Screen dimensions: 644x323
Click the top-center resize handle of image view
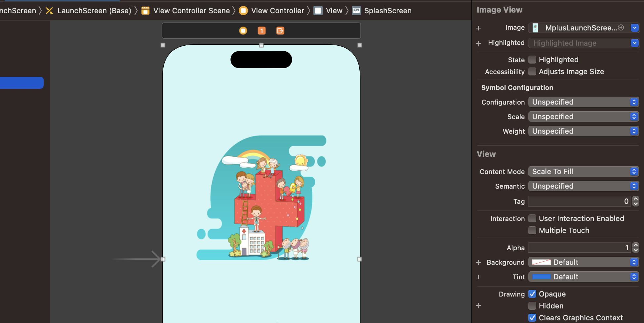click(261, 45)
